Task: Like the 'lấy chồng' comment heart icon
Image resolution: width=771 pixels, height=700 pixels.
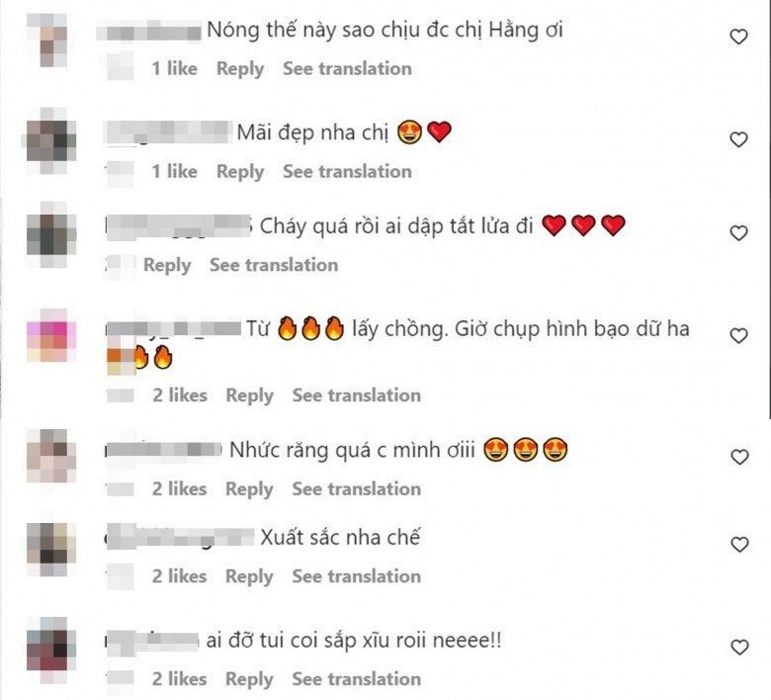Action: pos(738,336)
